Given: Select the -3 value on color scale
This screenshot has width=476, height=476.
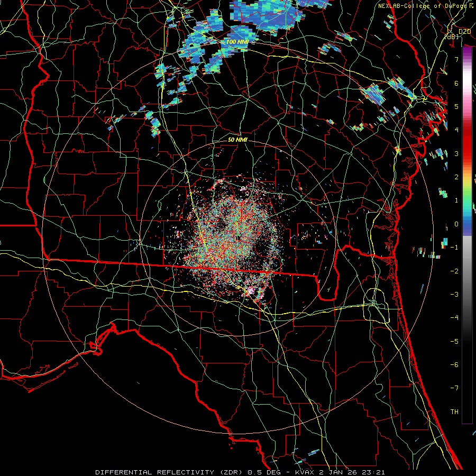Looking at the screenshot, I should point(454,294).
